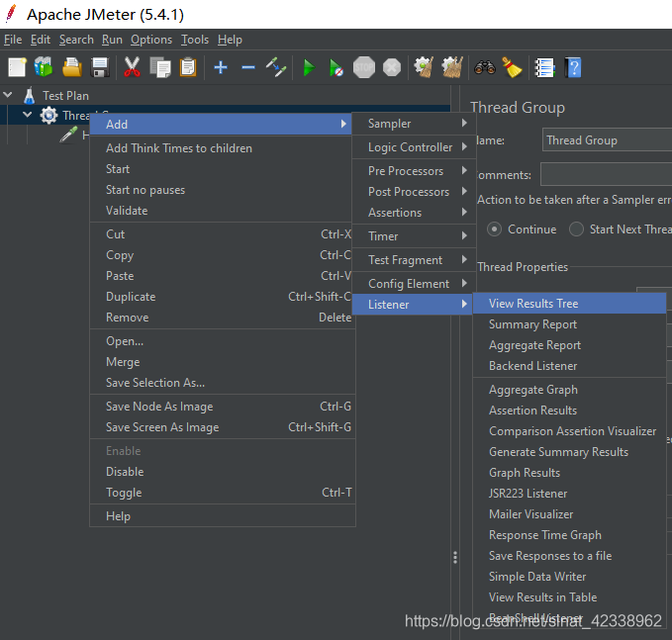Open the Run menu
This screenshot has height=640, width=672.
click(x=112, y=40)
